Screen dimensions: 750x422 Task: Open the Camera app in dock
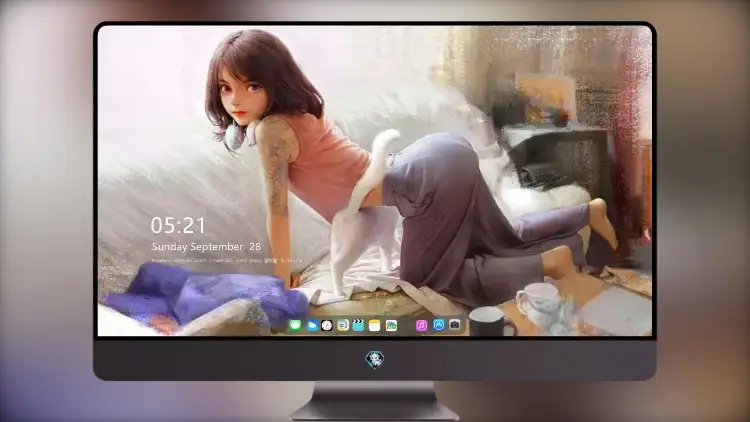(455, 325)
